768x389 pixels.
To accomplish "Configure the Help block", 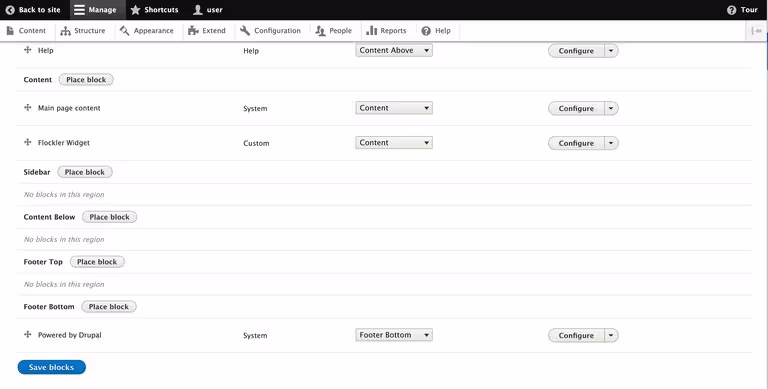I will (576, 50).
